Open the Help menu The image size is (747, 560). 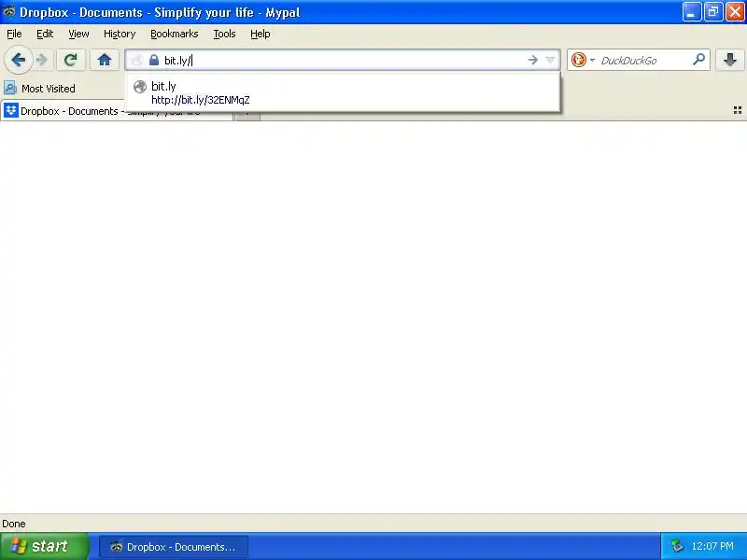(x=261, y=34)
